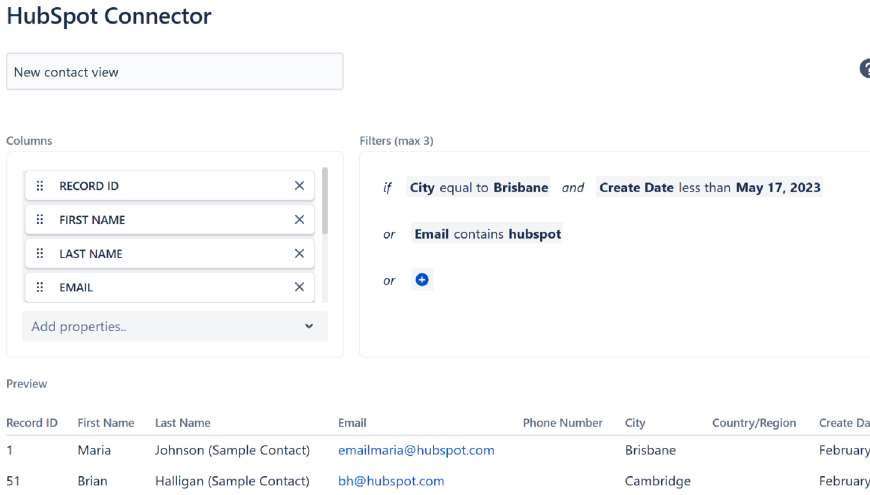The height and width of the screenshot is (495, 870).
Task: Edit the Create Date less than filter
Action: 709,188
